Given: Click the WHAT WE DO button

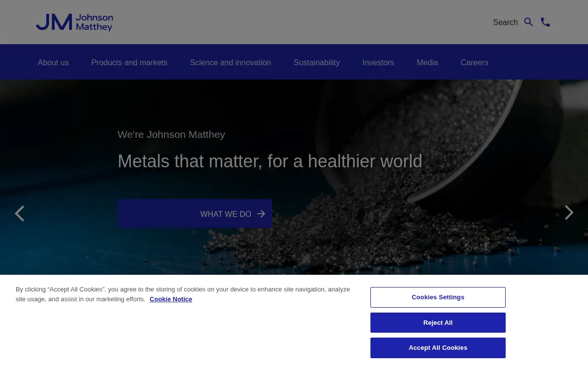Looking at the screenshot, I should (195, 213).
